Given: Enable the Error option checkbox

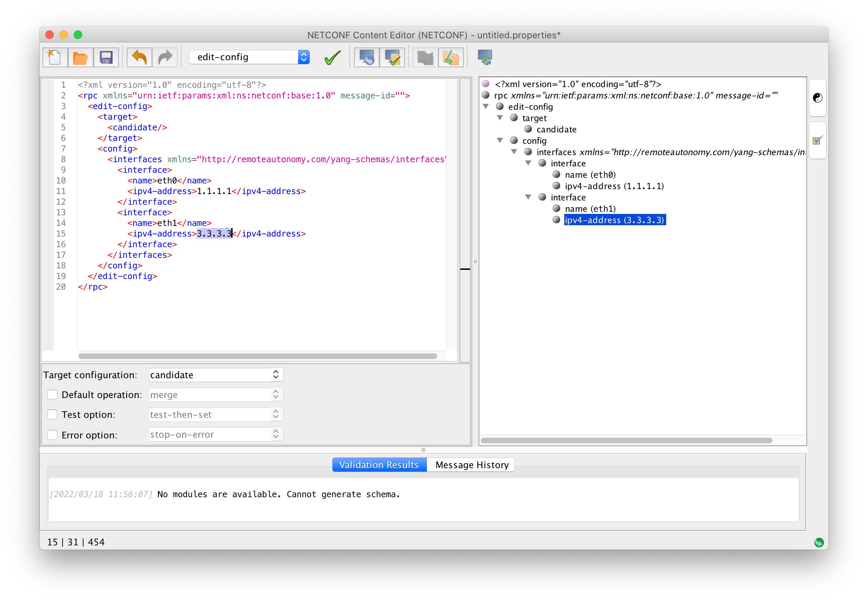Looking at the screenshot, I should pyautogui.click(x=52, y=435).
